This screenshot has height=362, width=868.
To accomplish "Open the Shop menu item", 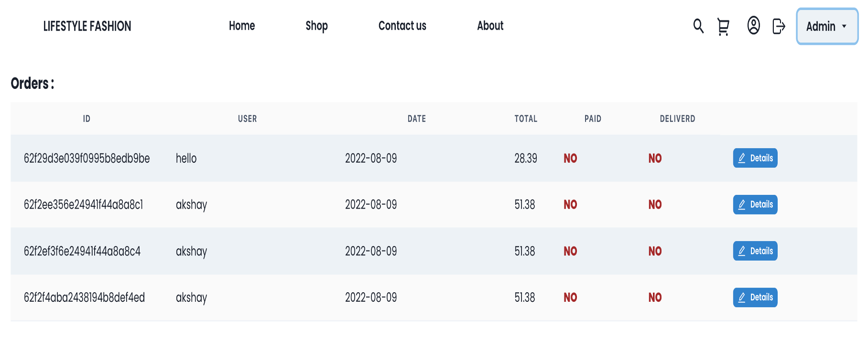I will point(316,26).
